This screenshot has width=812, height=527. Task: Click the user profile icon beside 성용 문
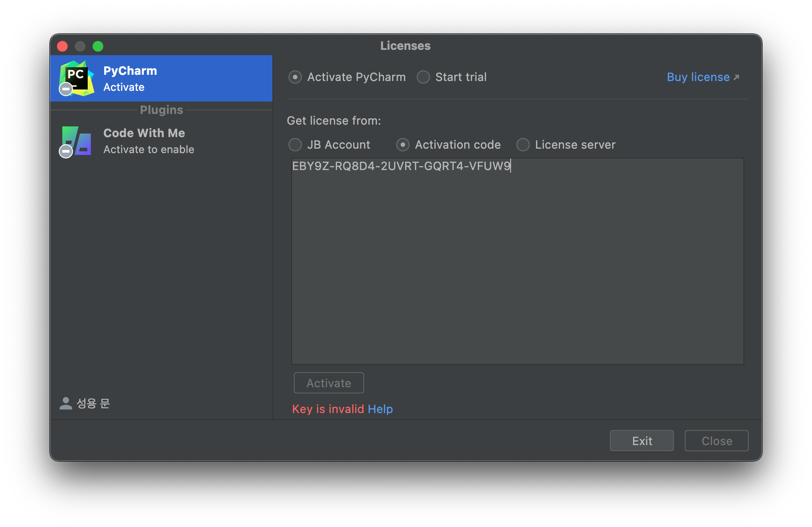click(66, 403)
